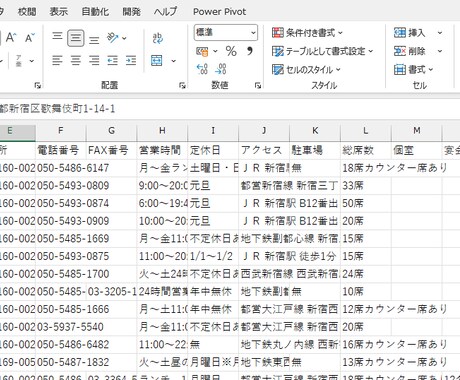The height and width of the screenshot is (380, 460).
Task: Select cell with phone 050-5486-6147
Action: 61,168
